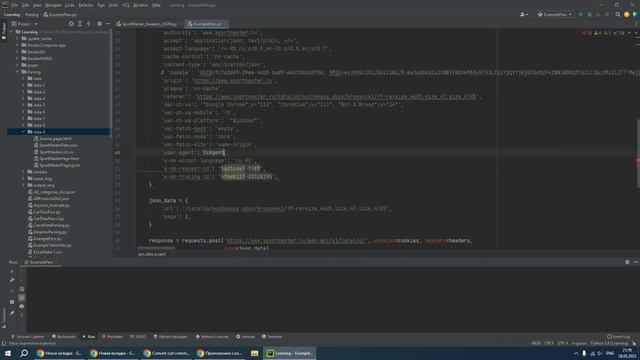Viewport: 640px width, 360px height.
Task: Click the editor horizontal scrollbar
Action: 156,248
